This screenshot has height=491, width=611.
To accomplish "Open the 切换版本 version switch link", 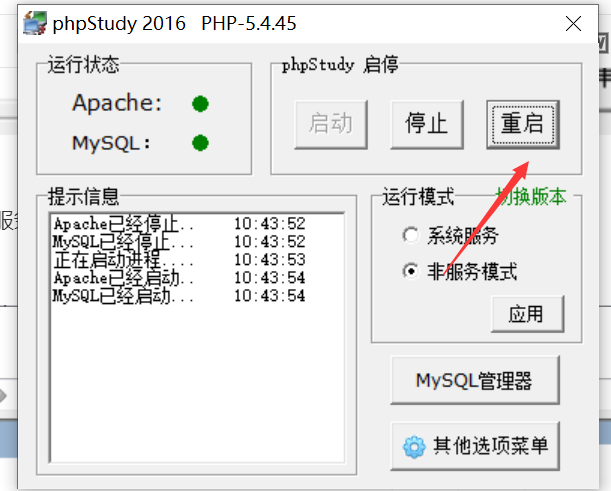I will click(x=531, y=196).
